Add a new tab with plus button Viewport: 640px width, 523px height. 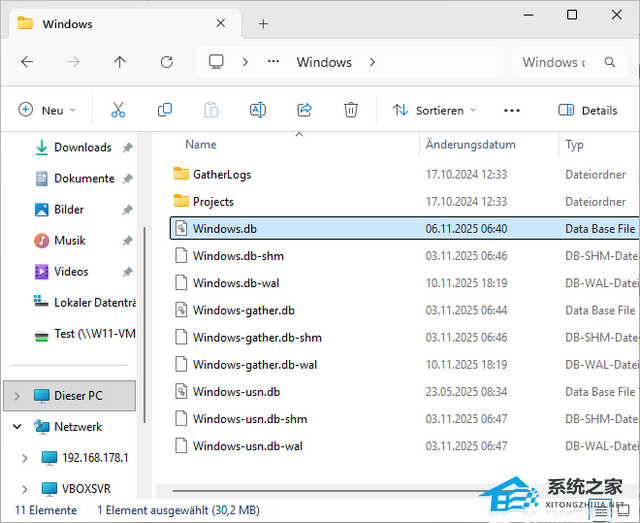tap(264, 23)
